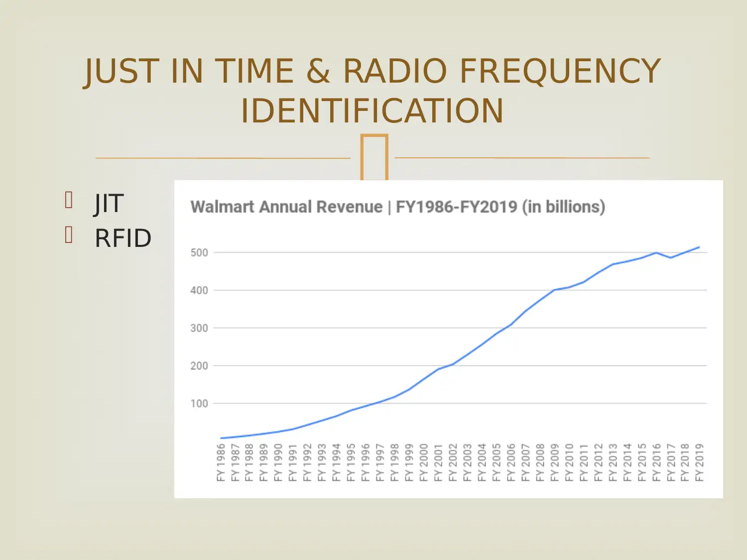Click the 'FY 2009' x-axis label
The width and height of the screenshot is (747, 560).
(x=554, y=462)
